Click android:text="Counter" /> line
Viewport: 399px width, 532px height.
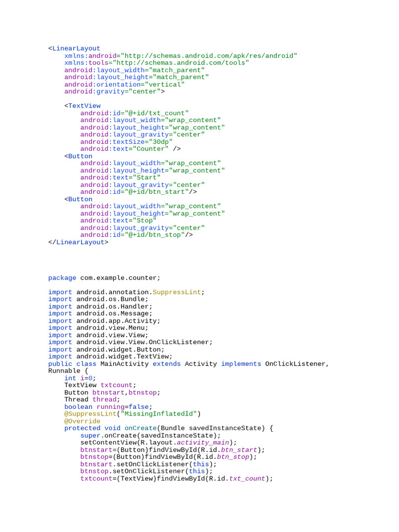(x=130, y=149)
